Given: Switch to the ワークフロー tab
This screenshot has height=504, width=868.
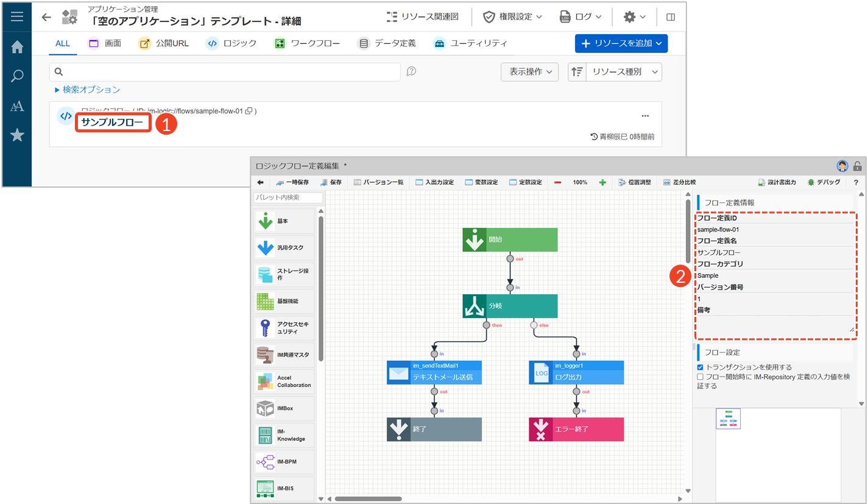Looking at the screenshot, I should 307,43.
